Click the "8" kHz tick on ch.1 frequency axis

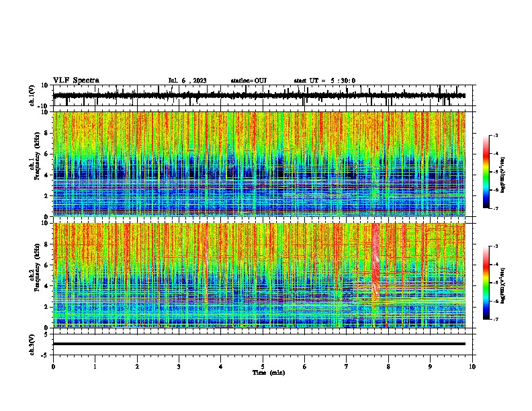[47, 133]
